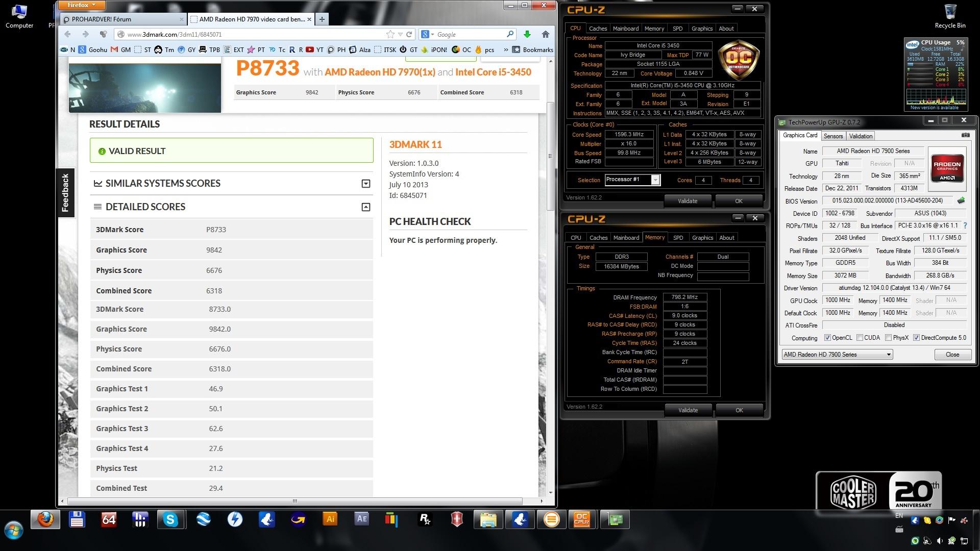Open the Firefox downloads arrow icon

tap(527, 34)
